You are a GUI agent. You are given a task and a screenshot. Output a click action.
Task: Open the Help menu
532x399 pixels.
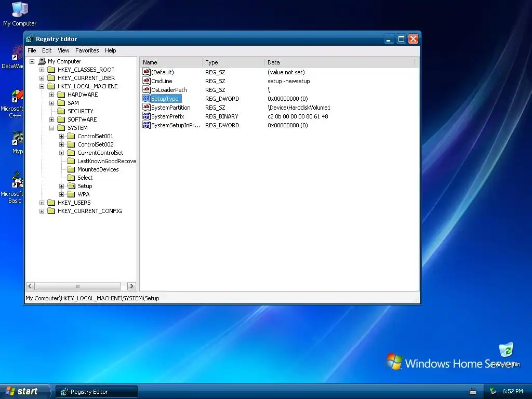(110, 50)
